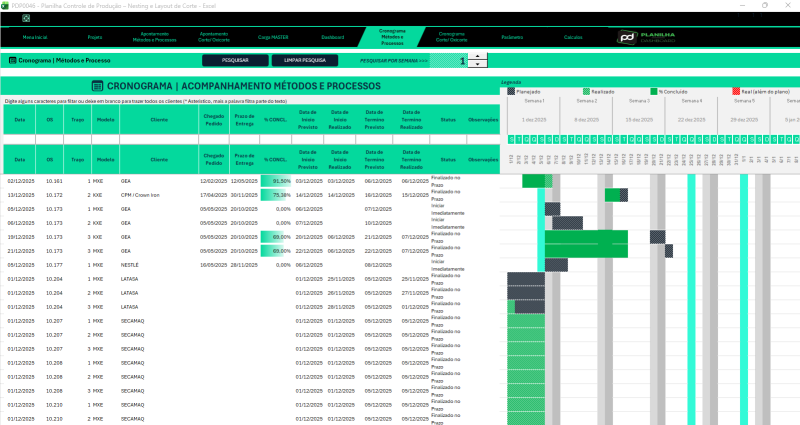Go to the Menu Inicial tab

(35, 37)
